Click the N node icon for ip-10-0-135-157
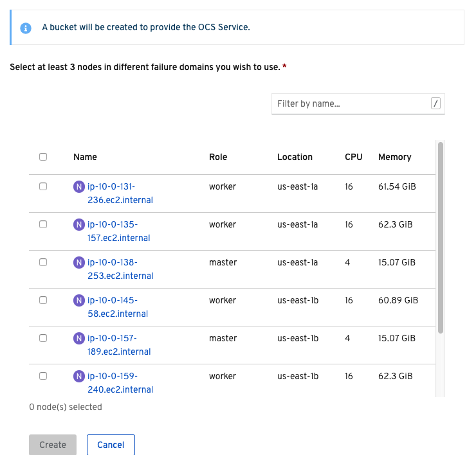The height and width of the screenshot is (455, 476). (79, 225)
